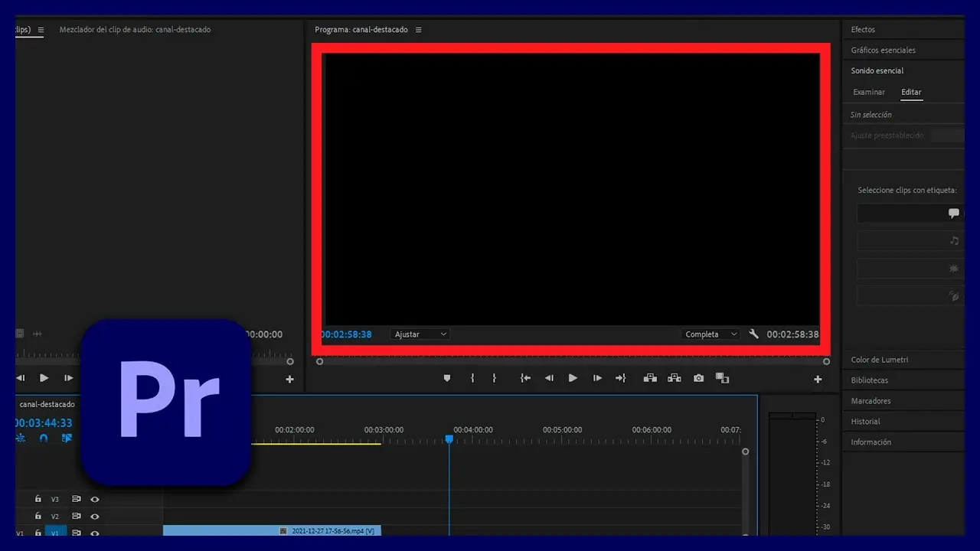Click the Source monitor zoom bar handle

pyautogui.click(x=289, y=361)
